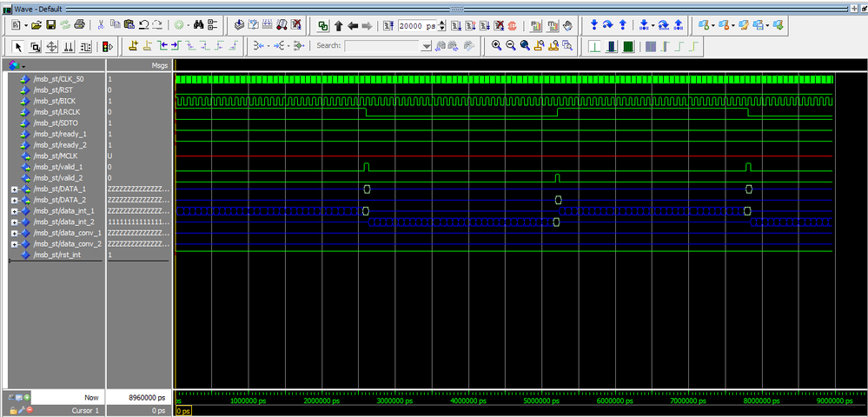Click the run length spinner arrows
The width and height of the screenshot is (868, 417).
[443, 26]
